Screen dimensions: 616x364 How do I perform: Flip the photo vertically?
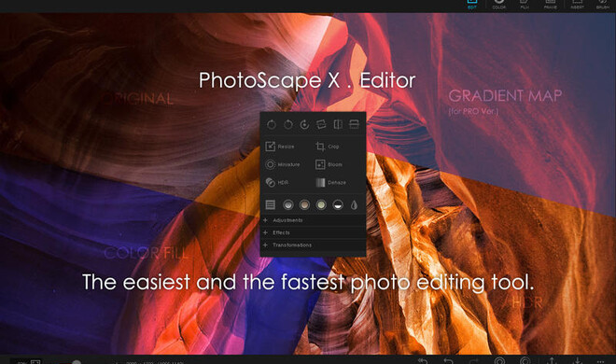pos(354,125)
